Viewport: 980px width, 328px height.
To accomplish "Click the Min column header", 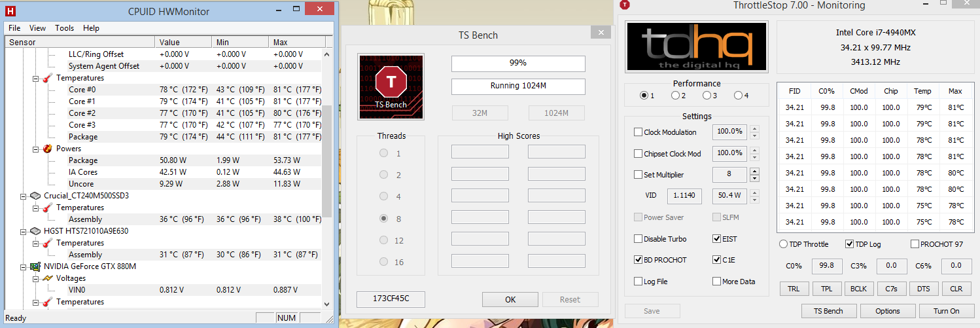I will tap(241, 42).
